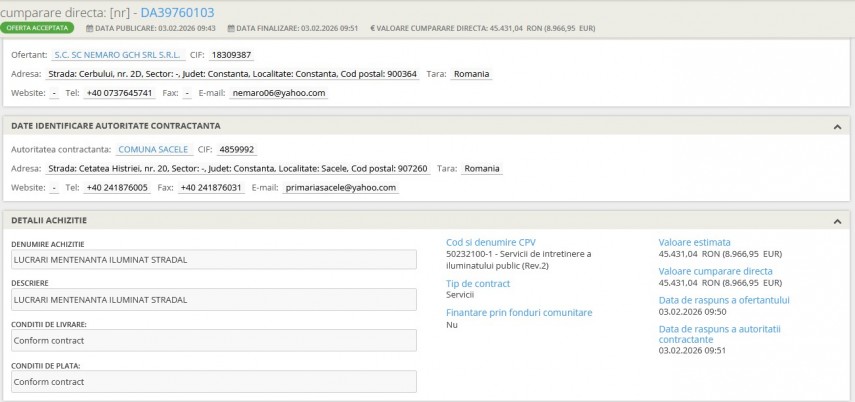Click supplier CIF value 18309387

[231, 54]
